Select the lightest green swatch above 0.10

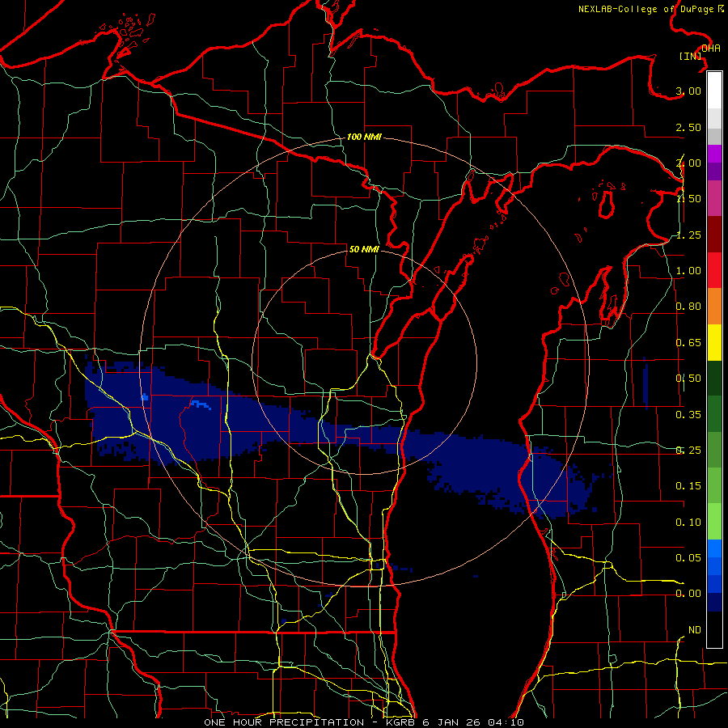714,522
